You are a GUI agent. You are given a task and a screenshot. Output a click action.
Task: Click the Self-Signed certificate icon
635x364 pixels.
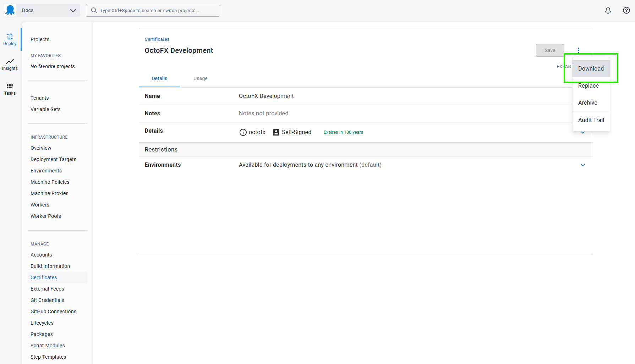[x=276, y=132]
